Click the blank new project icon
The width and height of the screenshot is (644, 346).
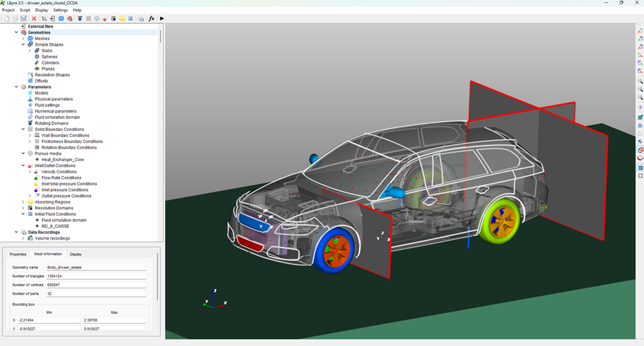(6, 18)
